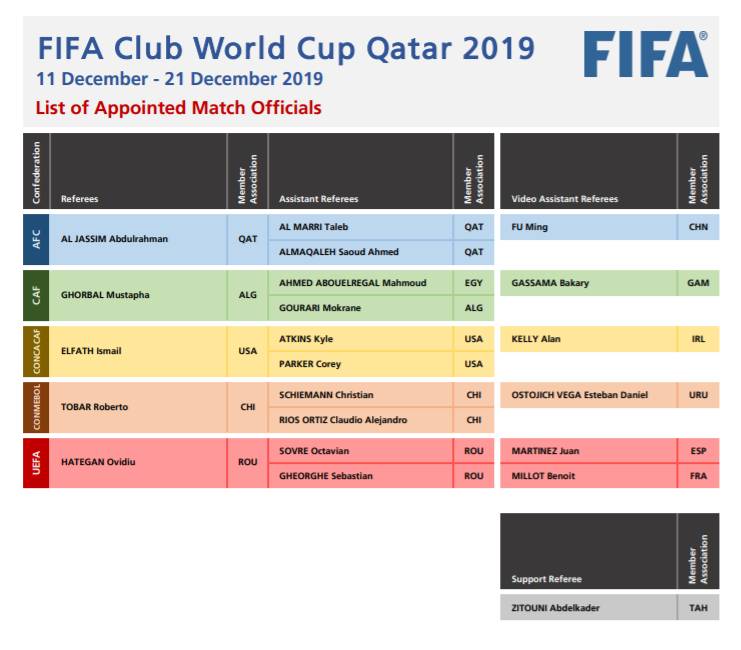Image resolution: width=741 pixels, height=650 pixels.
Task: Click ELFATH Ismail referee entry
Action: 138,351
